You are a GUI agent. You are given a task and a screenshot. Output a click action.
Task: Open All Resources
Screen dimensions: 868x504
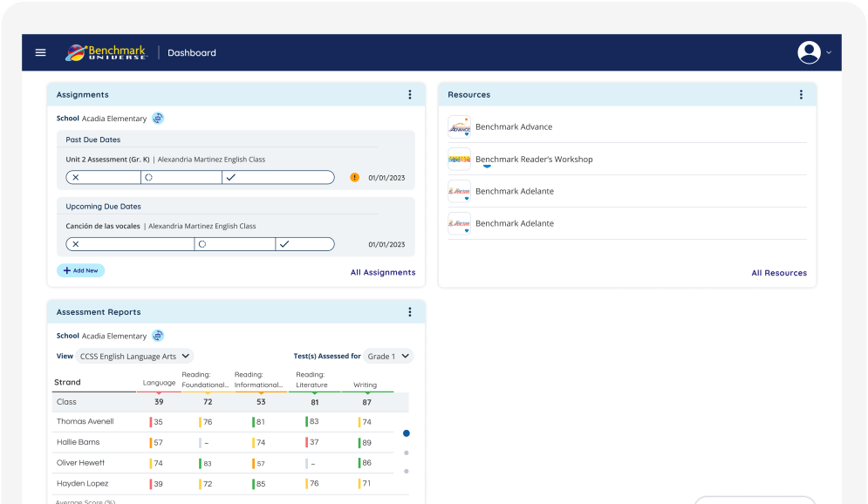click(779, 273)
